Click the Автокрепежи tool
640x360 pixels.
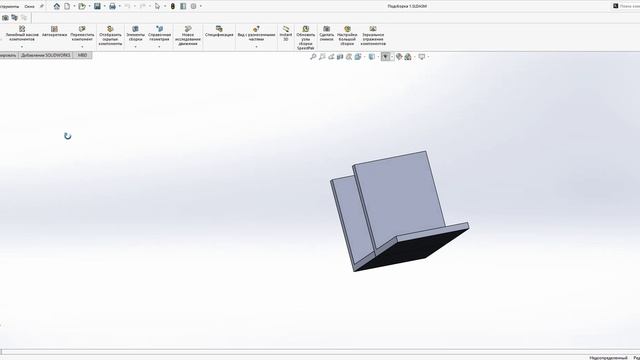(x=54, y=32)
